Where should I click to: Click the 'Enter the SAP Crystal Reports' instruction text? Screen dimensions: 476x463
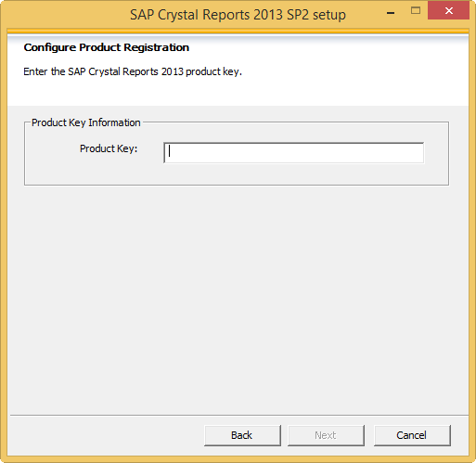tap(133, 71)
